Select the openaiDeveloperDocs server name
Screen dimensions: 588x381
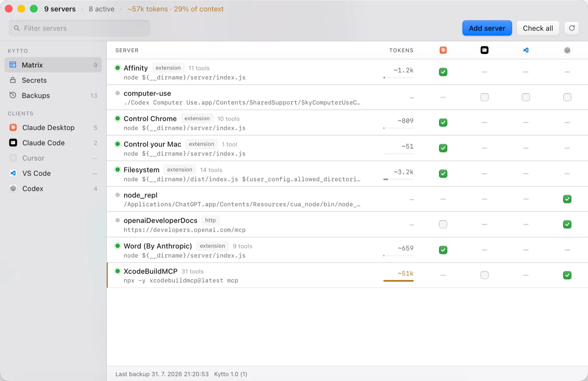[160, 221]
